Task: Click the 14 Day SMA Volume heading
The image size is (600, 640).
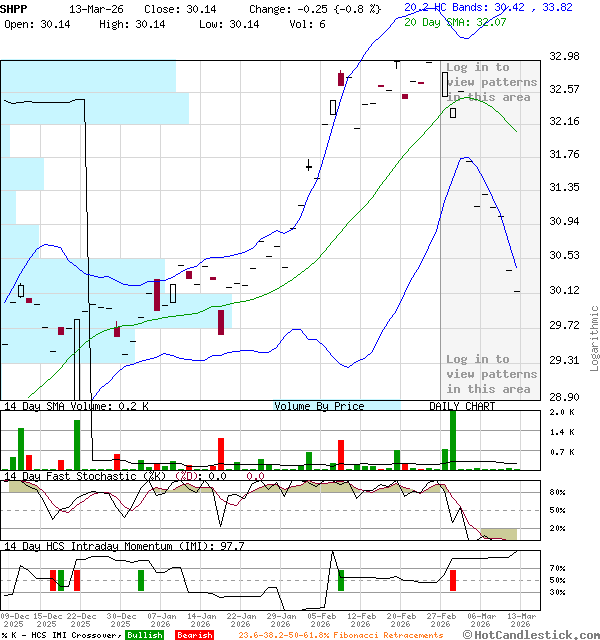Action: [x=76, y=406]
